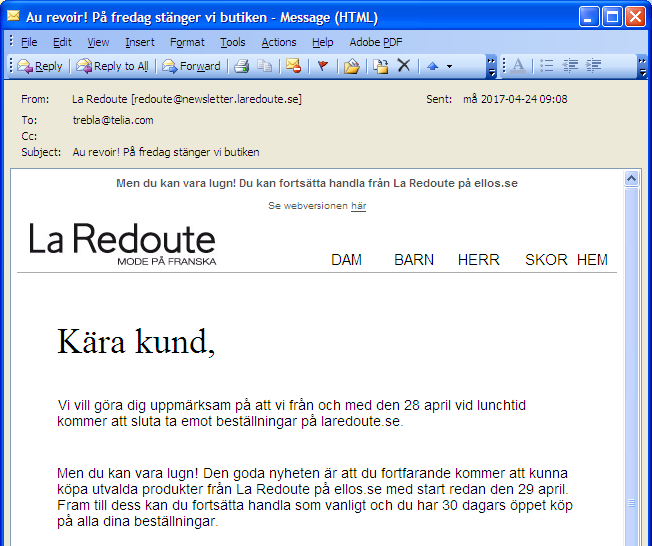
Task: Open the BARN category link
Action: click(x=414, y=260)
